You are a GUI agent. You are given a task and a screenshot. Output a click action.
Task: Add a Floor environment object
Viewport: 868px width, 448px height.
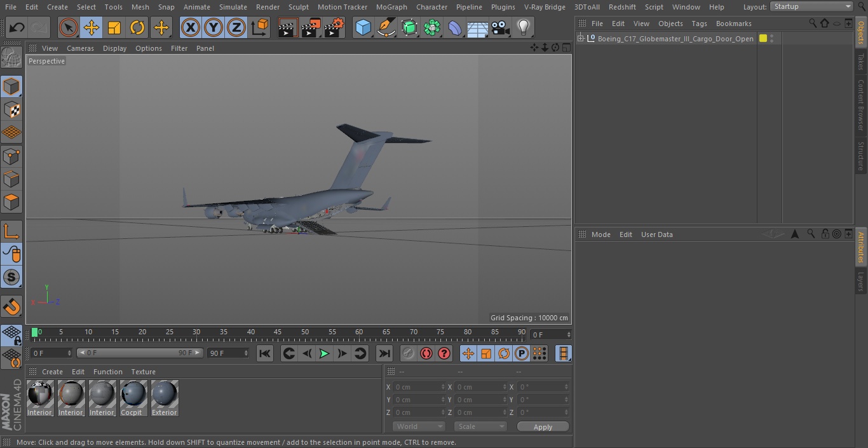tap(478, 27)
